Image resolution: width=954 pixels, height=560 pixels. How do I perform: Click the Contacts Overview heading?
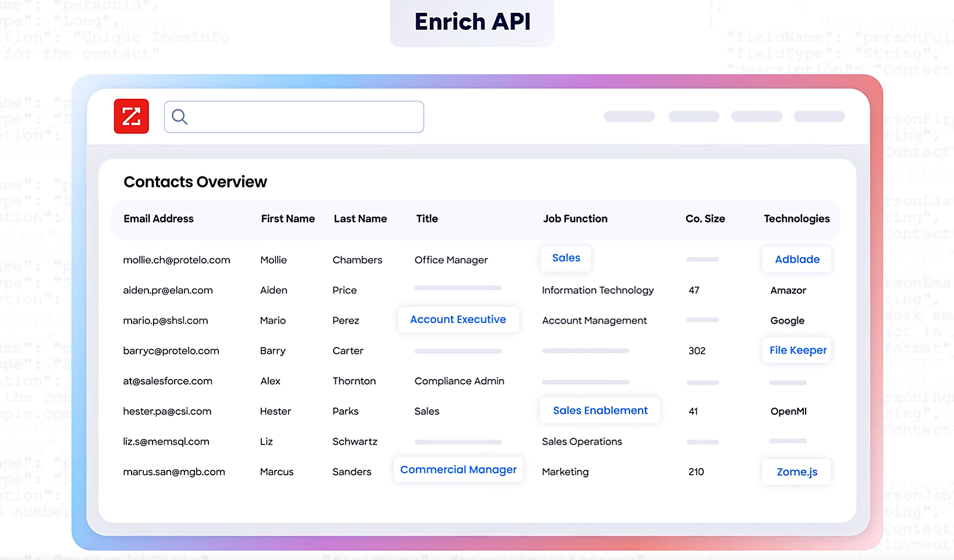coord(195,182)
